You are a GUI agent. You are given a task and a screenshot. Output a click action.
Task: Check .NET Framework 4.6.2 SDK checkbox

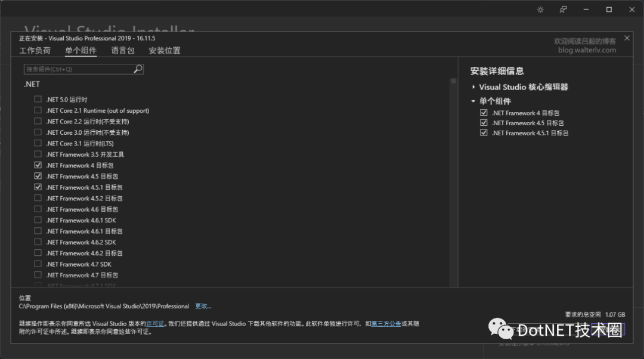click(x=38, y=242)
